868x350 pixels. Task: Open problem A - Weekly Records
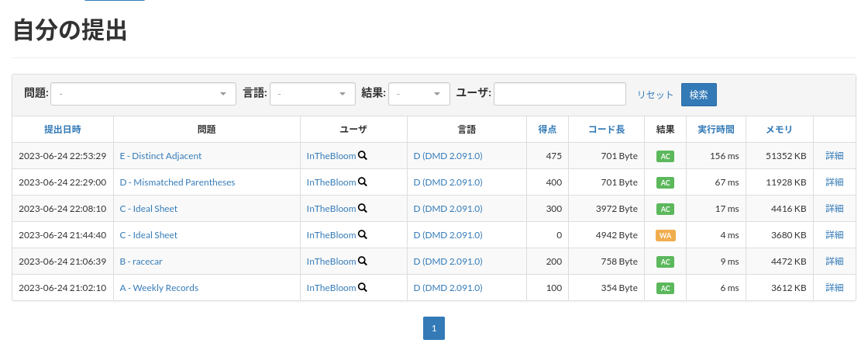pos(159,288)
